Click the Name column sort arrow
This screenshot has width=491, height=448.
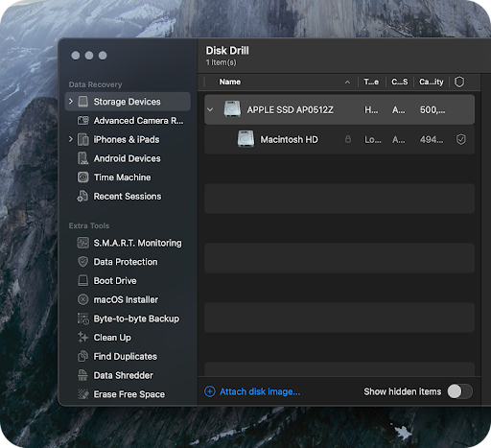(347, 83)
